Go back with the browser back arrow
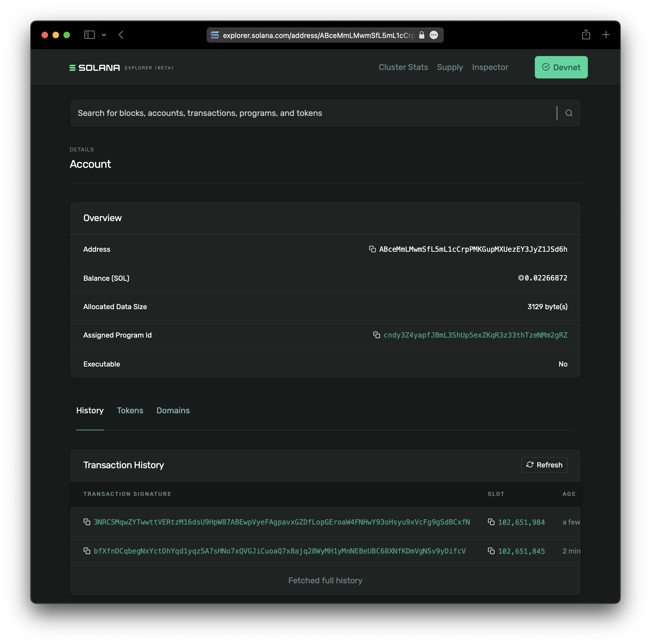 pyautogui.click(x=121, y=35)
